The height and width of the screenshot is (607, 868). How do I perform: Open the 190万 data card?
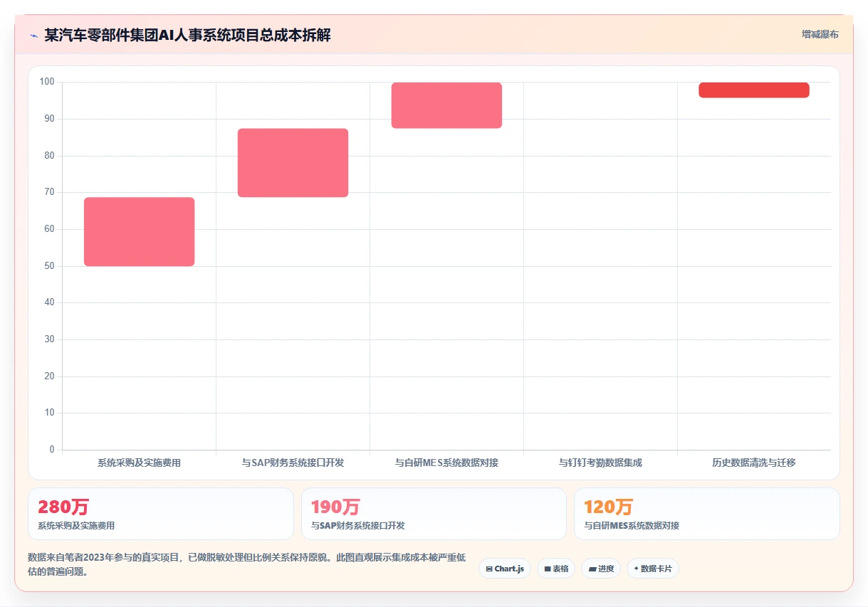click(434, 514)
